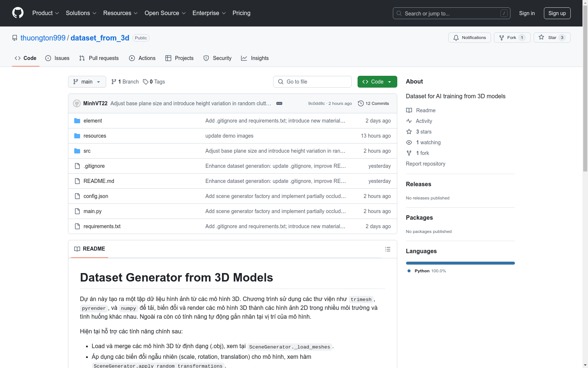Switch to the Issues tab
The image size is (588, 368).
click(57, 58)
